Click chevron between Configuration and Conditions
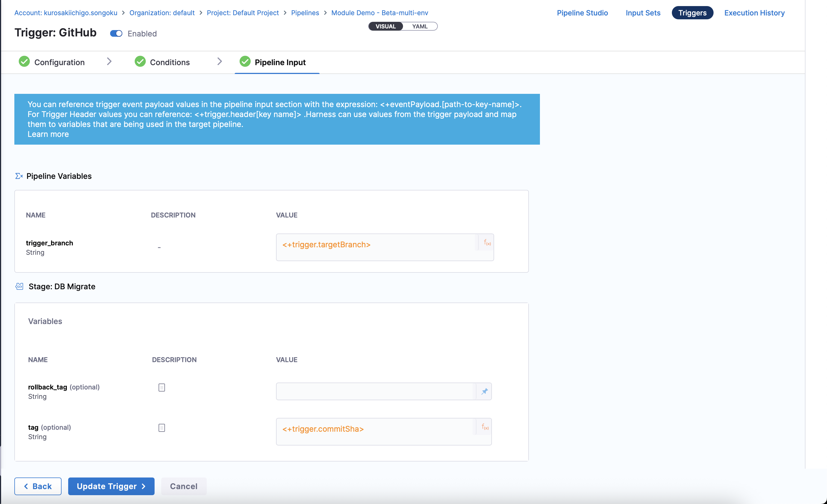Image resolution: width=827 pixels, height=504 pixels. click(109, 61)
